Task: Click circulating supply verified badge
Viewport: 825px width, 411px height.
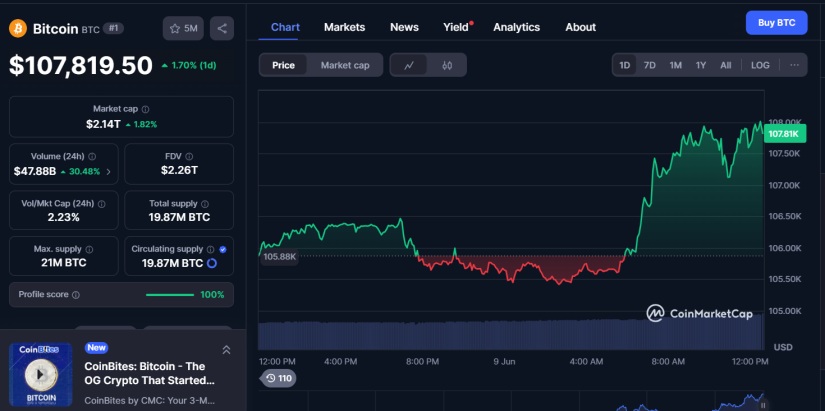Action: point(222,249)
